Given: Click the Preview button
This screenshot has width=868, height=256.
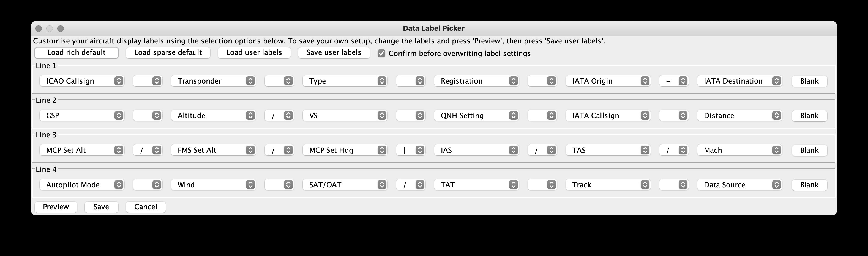Looking at the screenshot, I should pos(56,207).
